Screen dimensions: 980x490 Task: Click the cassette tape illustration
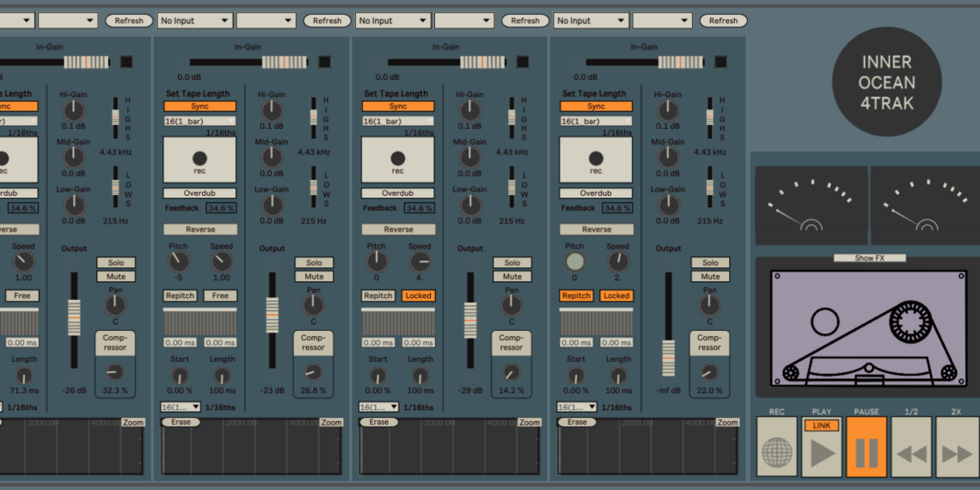coord(867,328)
